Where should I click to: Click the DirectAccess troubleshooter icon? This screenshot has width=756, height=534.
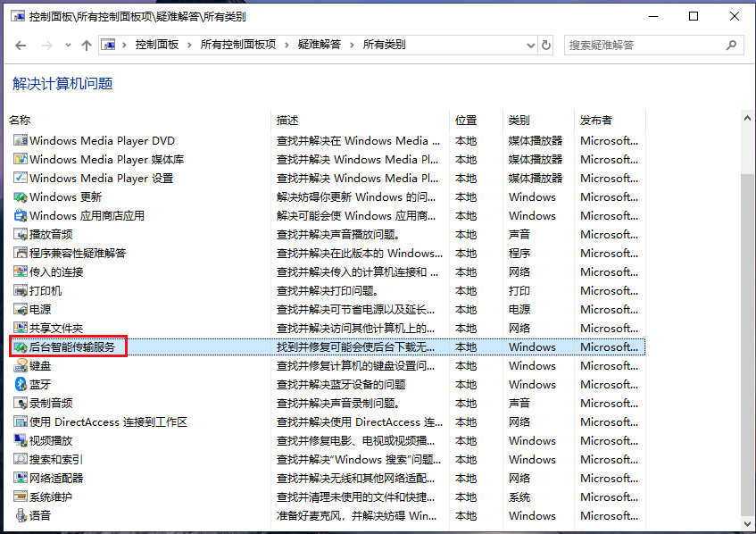click(21, 422)
